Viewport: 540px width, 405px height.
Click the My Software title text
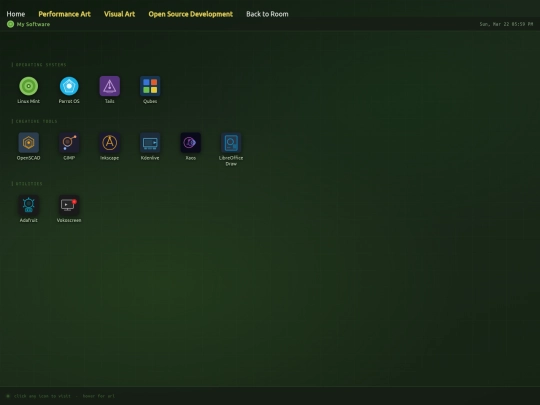point(33,24)
